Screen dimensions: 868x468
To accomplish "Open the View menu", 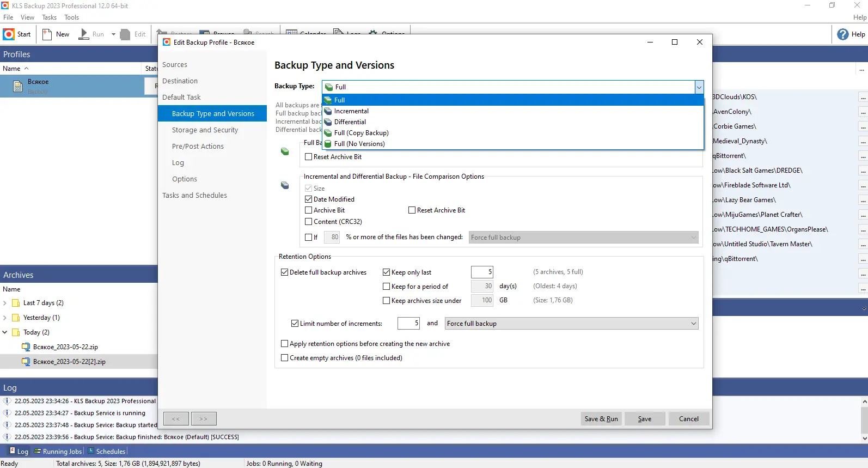I will coord(27,17).
